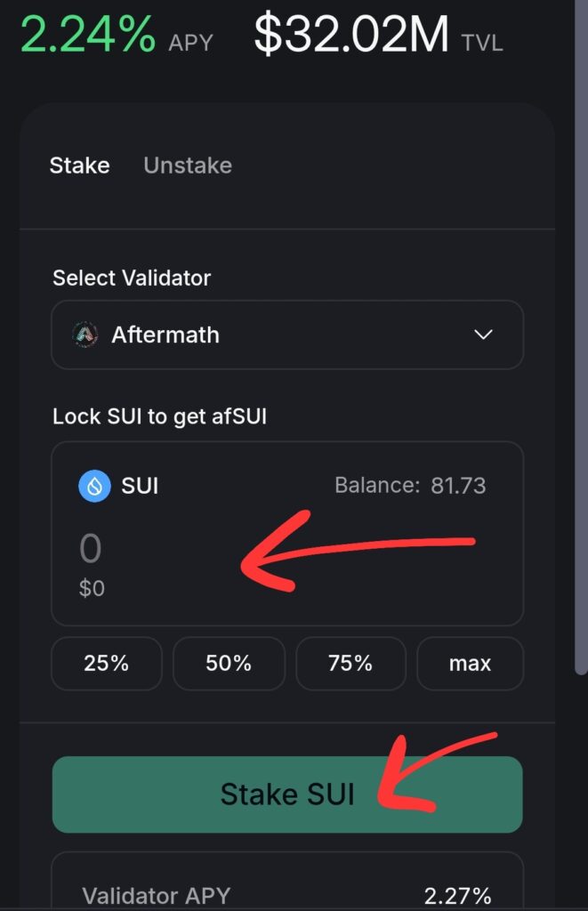Open the Aftermath validator dropdown

pos(286,335)
